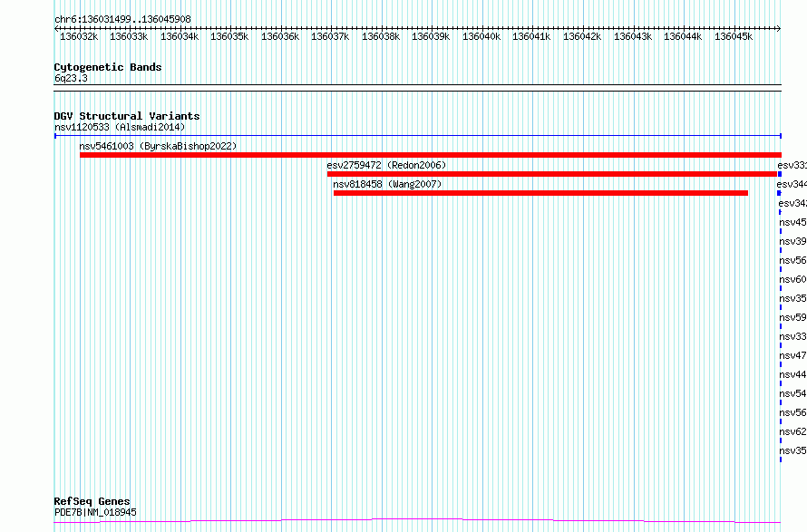The width and height of the screenshot is (807, 532).
Task: Jump to 136037k on the ruler
Action: coord(330,36)
